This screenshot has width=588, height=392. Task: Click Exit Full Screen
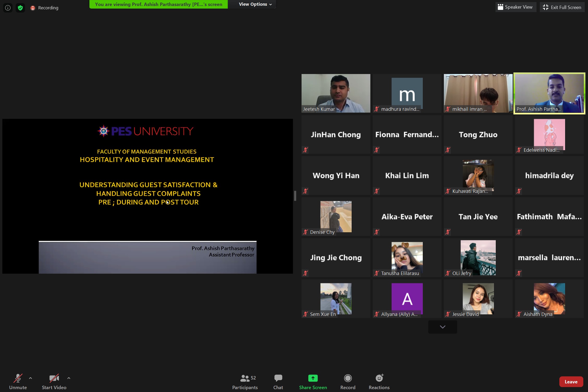562,7
